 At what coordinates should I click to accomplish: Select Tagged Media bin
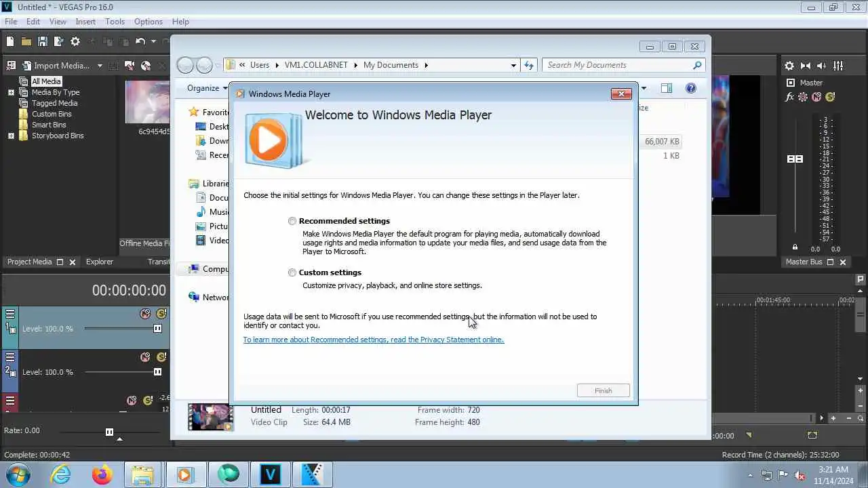54,103
